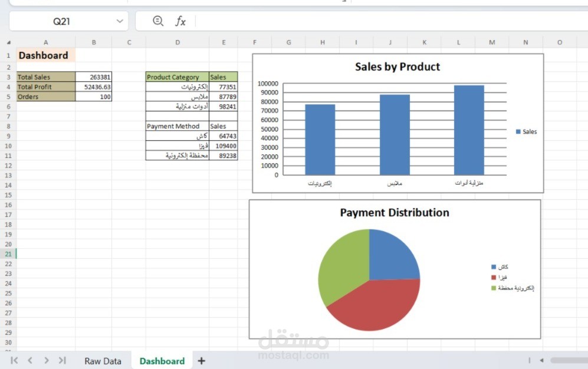Select the green Sales header cell
Screen dimensions: 588x369
pos(223,77)
